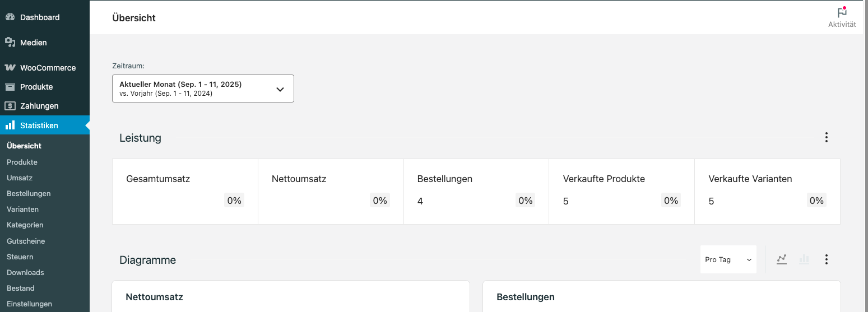This screenshot has height=312, width=868.
Task: Click the Dashboard gauge icon
Action: tap(10, 17)
